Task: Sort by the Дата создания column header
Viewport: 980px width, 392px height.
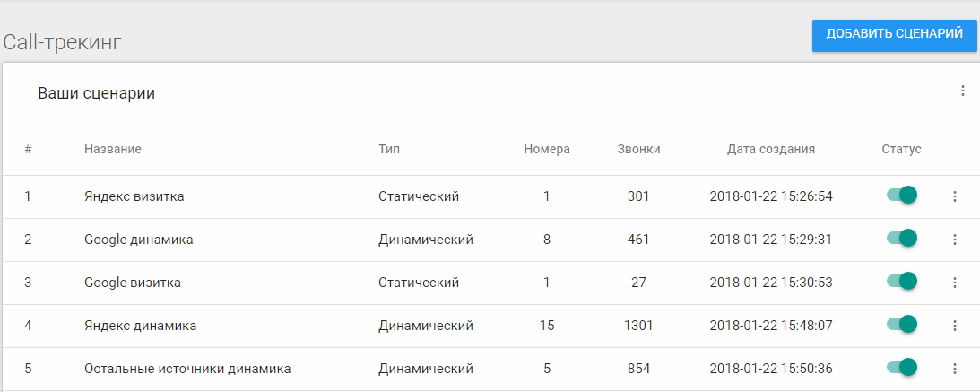Action: point(770,149)
